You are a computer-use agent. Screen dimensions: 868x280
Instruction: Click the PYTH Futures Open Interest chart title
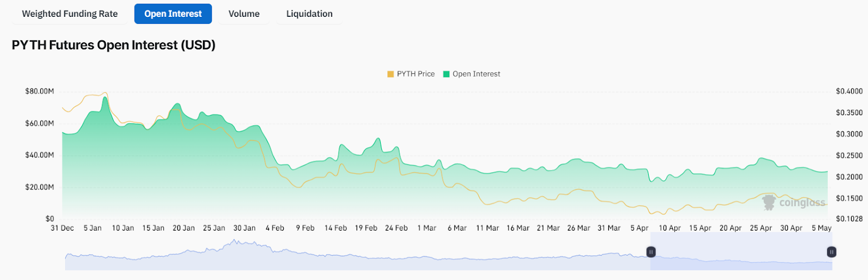113,45
